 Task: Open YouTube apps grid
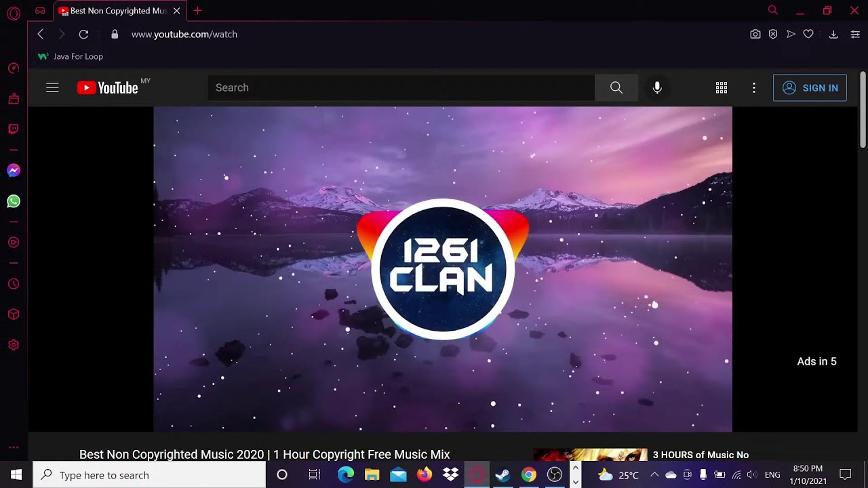tap(722, 87)
